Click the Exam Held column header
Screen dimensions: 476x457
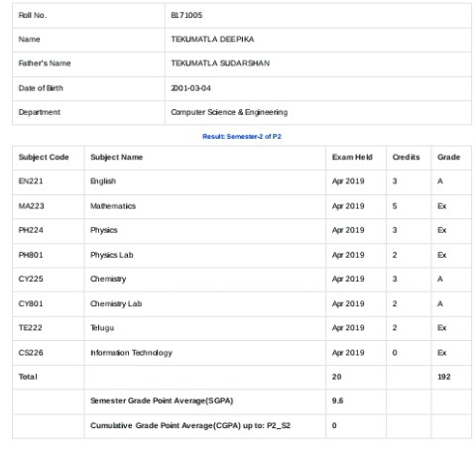click(x=352, y=157)
